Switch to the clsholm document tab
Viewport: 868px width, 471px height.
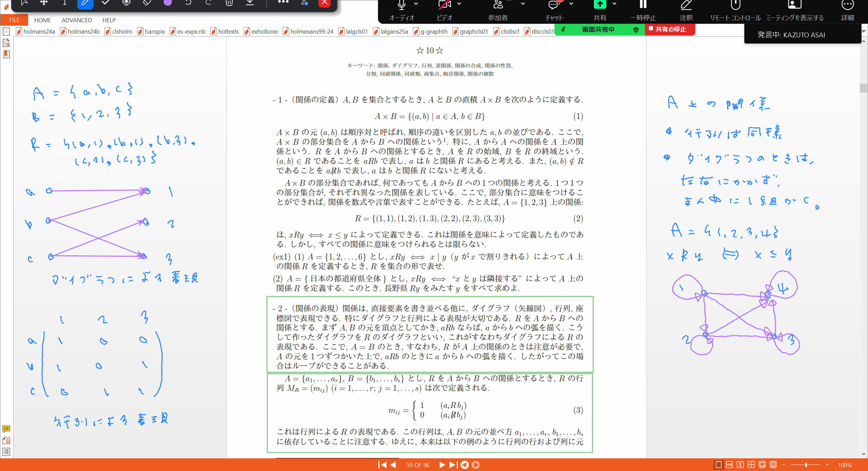(119, 32)
